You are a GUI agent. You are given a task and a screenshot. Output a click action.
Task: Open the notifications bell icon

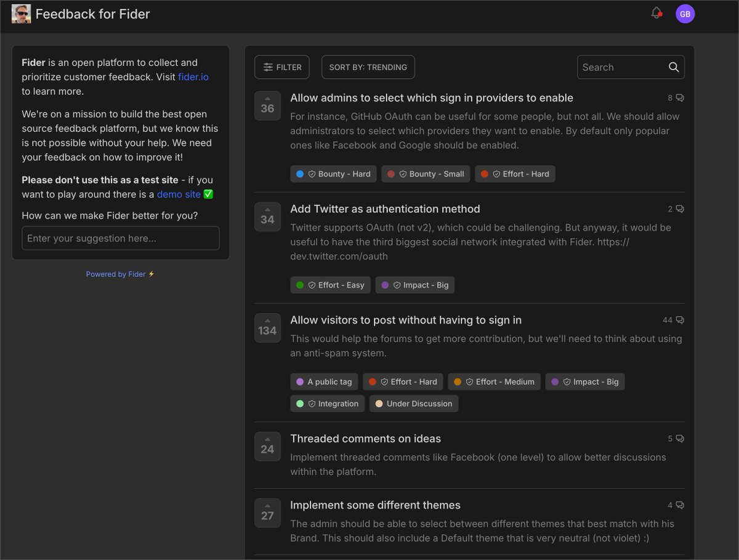click(x=656, y=13)
